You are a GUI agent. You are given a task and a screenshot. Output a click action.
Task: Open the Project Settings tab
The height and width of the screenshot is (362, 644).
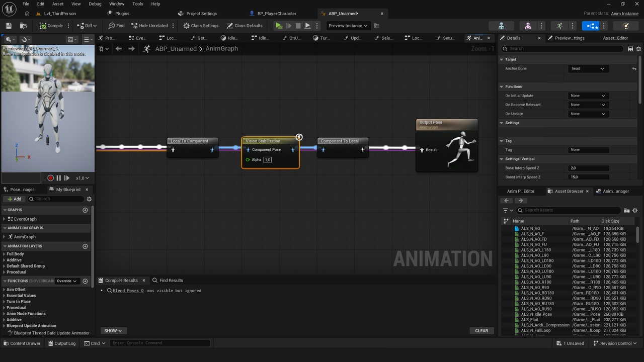(201, 14)
